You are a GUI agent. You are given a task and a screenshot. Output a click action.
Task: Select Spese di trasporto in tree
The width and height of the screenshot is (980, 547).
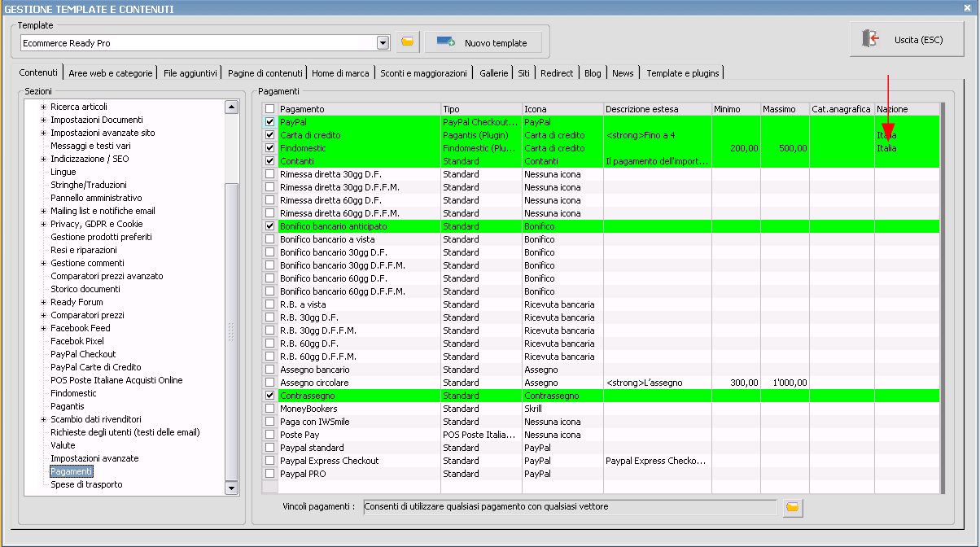coord(86,484)
